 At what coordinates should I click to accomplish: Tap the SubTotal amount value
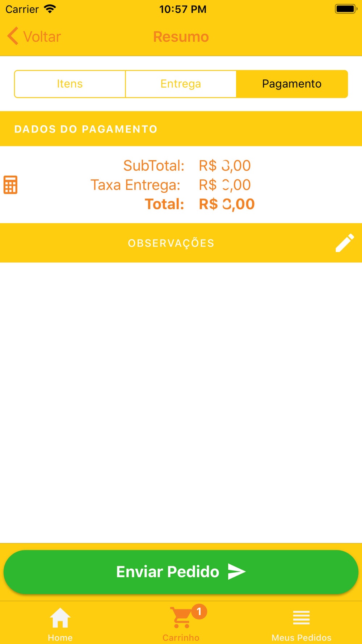[225, 166]
